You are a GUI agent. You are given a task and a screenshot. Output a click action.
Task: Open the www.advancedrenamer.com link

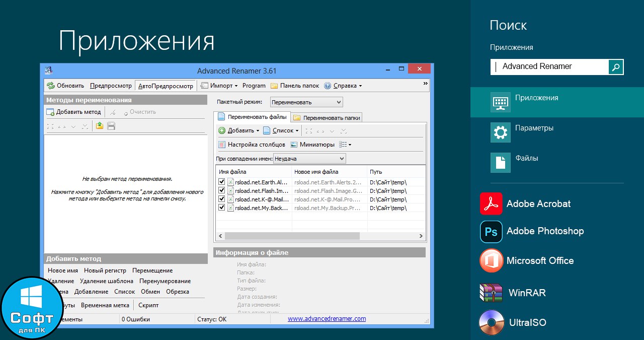[x=327, y=319]
